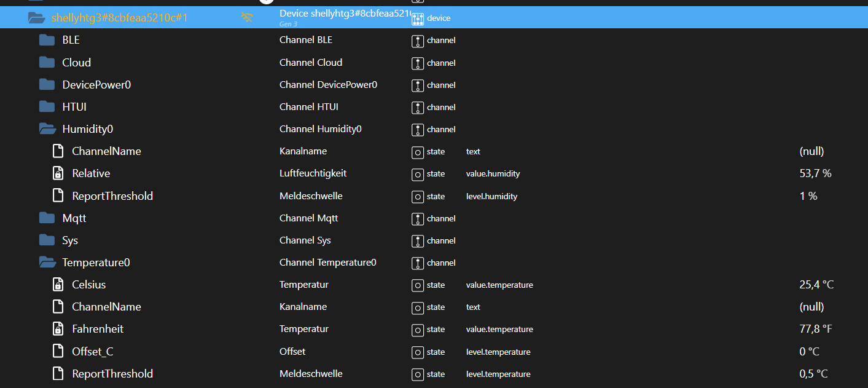Image resolution: width=868 pixels, height=388 pixels.
Task: Click the 25,4 °C value
Action: 816,285
